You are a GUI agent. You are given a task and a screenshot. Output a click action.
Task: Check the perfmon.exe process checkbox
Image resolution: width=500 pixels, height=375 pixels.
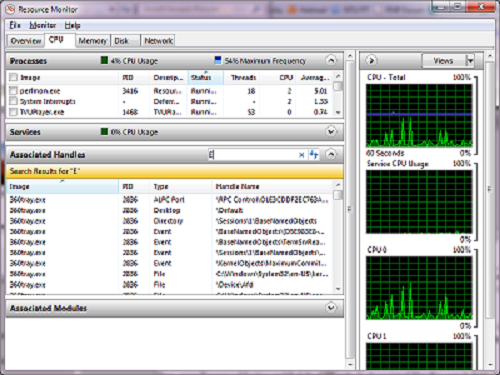click(x=13, y=91)
